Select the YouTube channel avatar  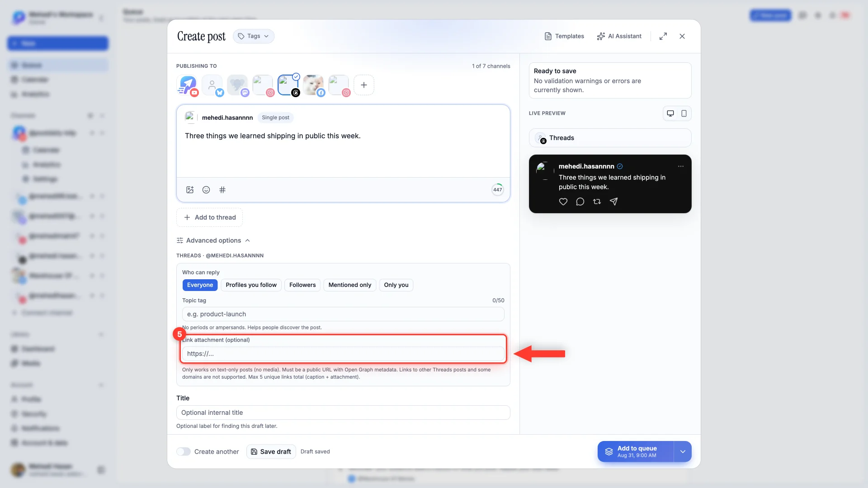coord(187,85)
